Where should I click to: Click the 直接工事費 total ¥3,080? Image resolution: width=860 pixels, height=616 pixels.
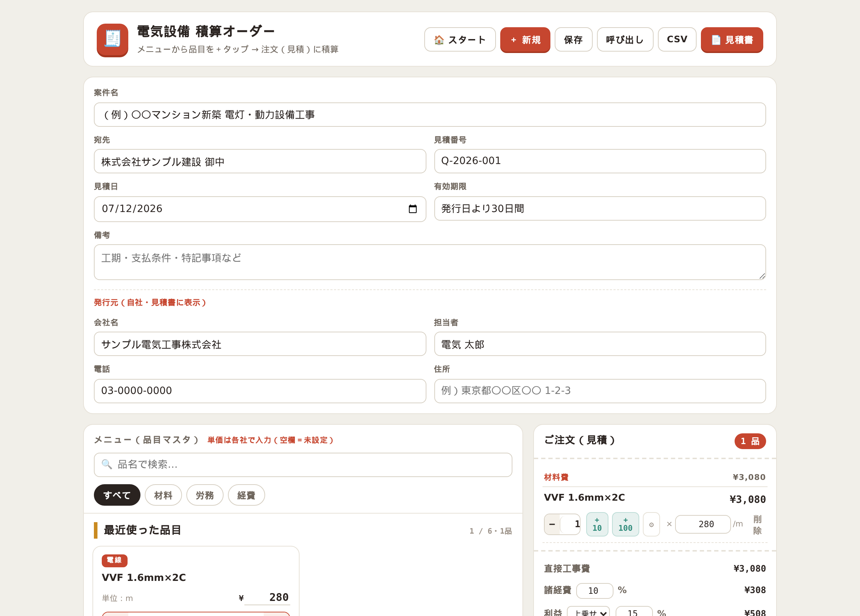point(749,568)
